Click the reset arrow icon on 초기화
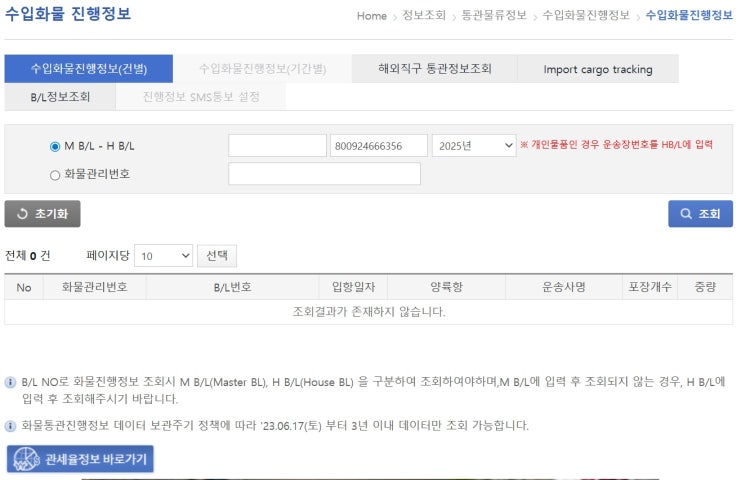 [22, 214]
